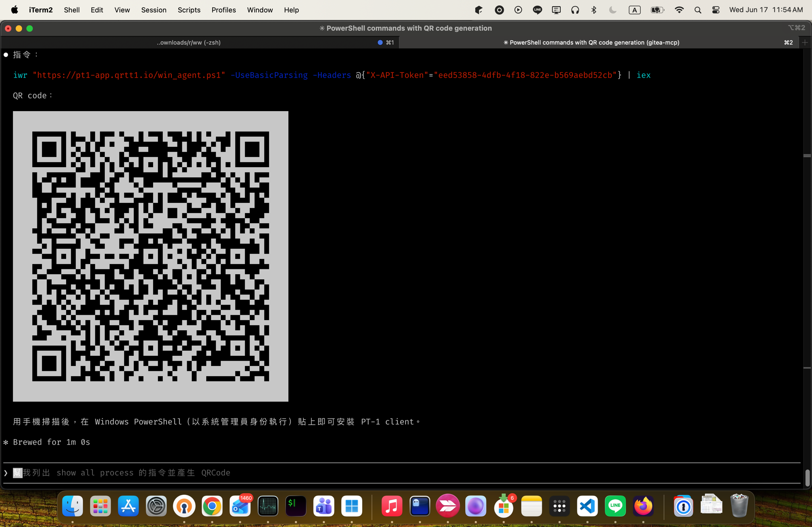Viewport: 812px width, 527px height.
Task: Open the Scripts menu
Action: (x=189, y=10)
